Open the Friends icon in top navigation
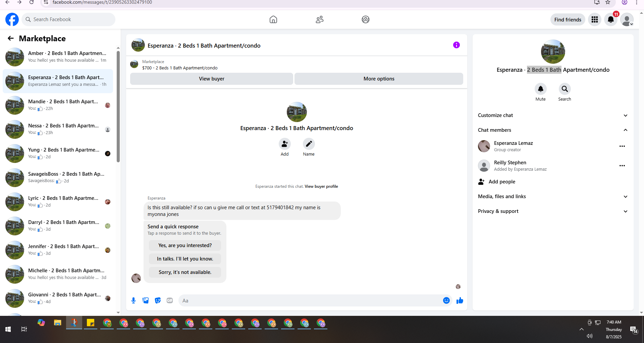This screenshot has height=343, width=644. coord(320,19)
